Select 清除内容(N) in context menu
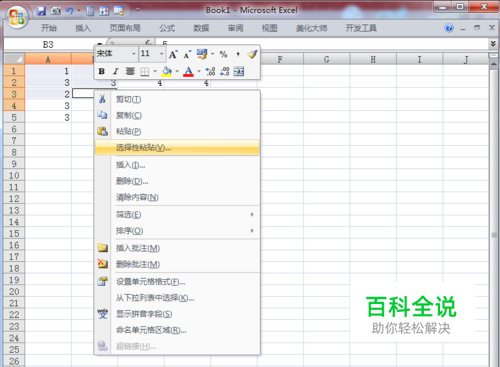This screenshot has width=500, height=367. coord(177,197)
